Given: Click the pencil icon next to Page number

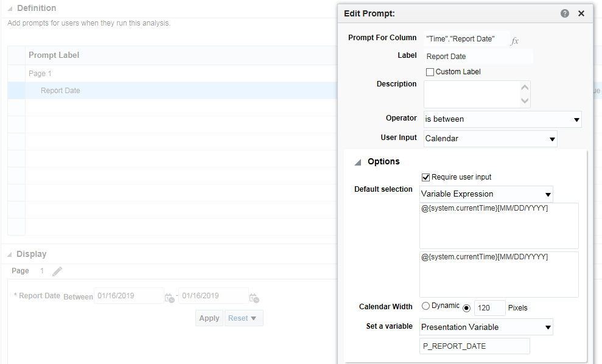Looking at the screenshot, I should tap(56, 271).
